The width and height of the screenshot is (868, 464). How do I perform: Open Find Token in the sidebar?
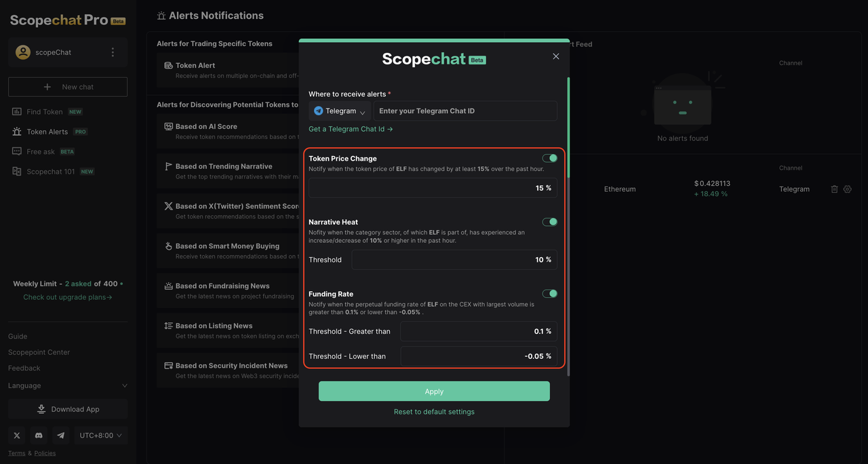pyautogui.click(x=44, y=112)
